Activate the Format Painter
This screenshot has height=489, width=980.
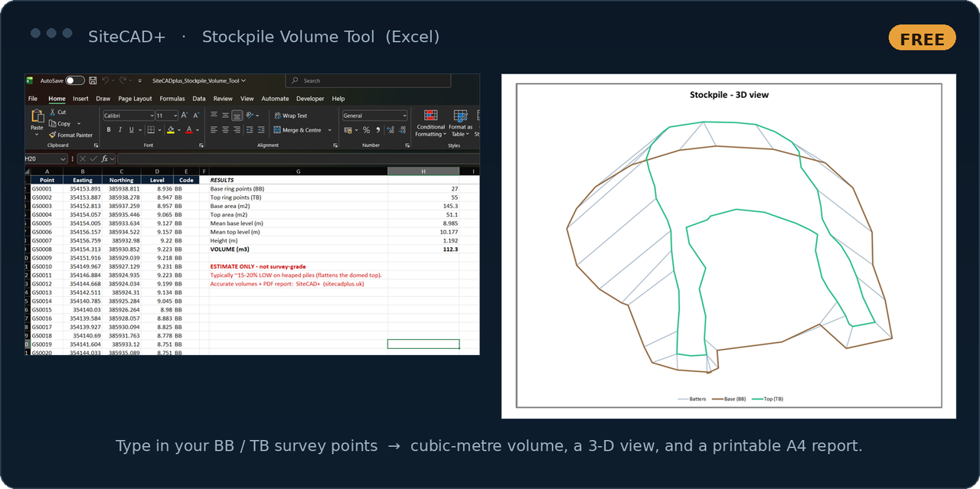point(70,135)
